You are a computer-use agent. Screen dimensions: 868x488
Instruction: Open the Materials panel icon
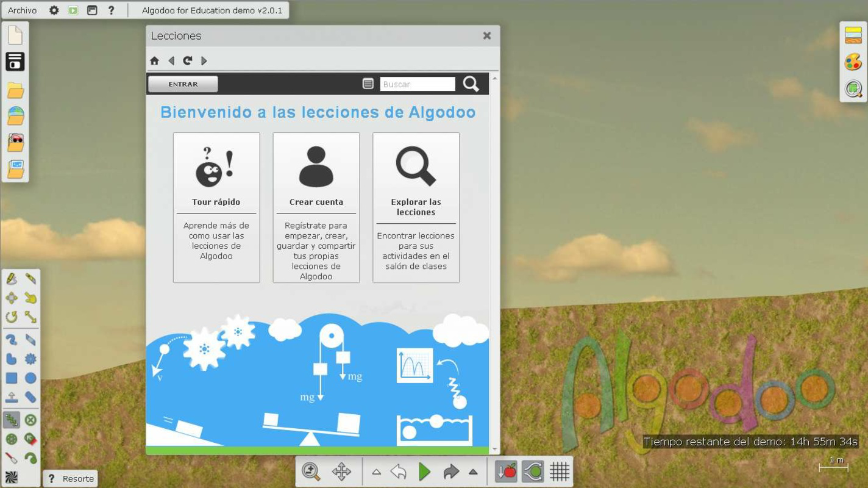pos(853,35)
